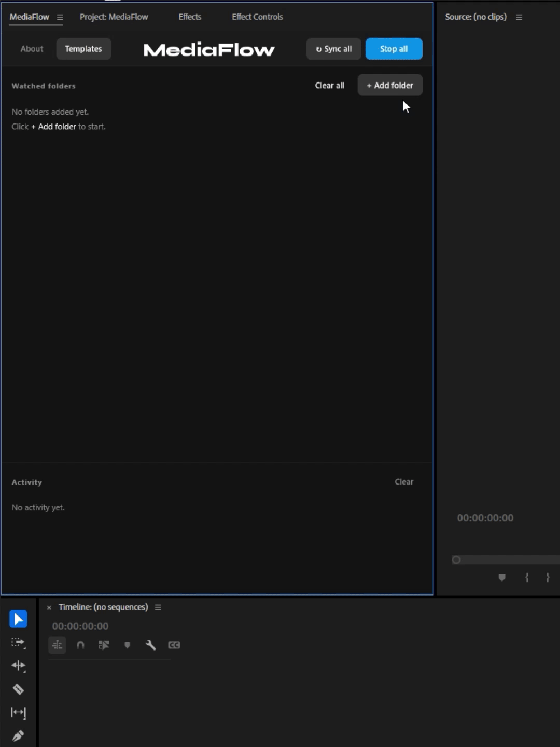This screenshot has height=747, width=560.
Task: Select the Selection tool arrow
Action: 18,619
